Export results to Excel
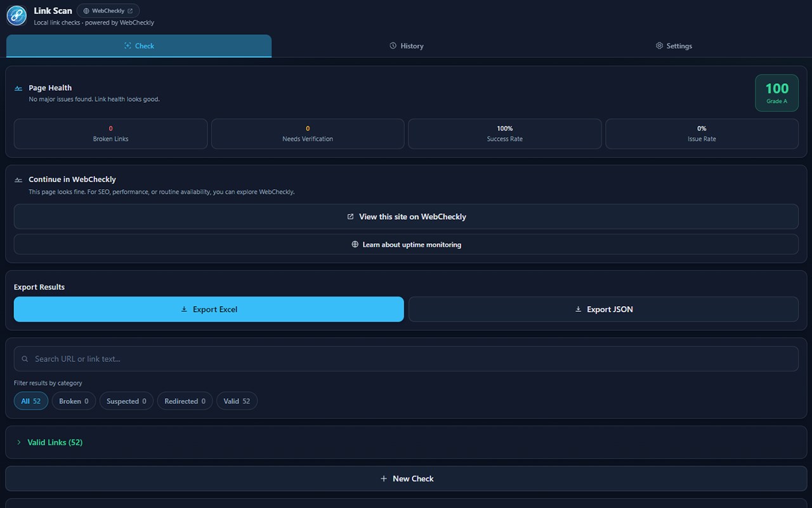 tap(209, 309)
